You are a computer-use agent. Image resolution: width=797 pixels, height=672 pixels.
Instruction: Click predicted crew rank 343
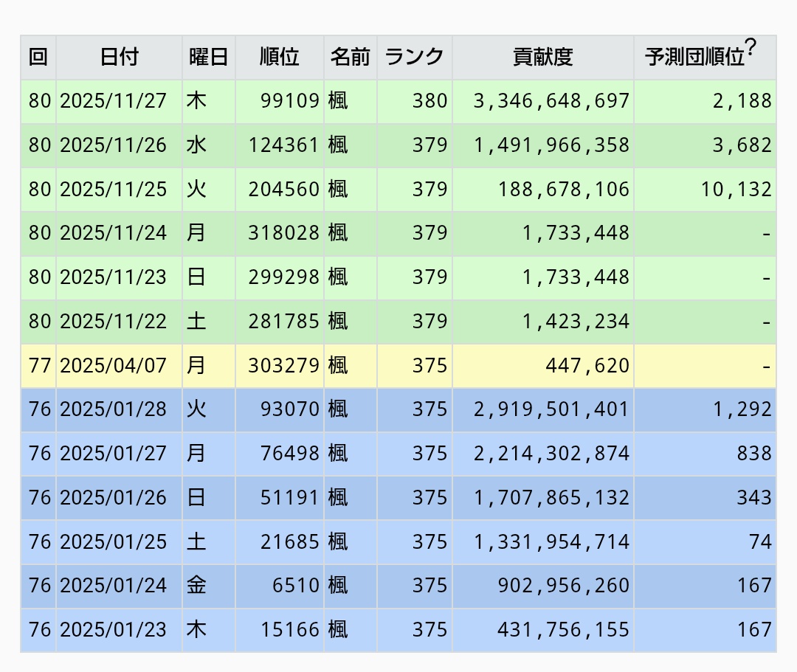point(754,497)
